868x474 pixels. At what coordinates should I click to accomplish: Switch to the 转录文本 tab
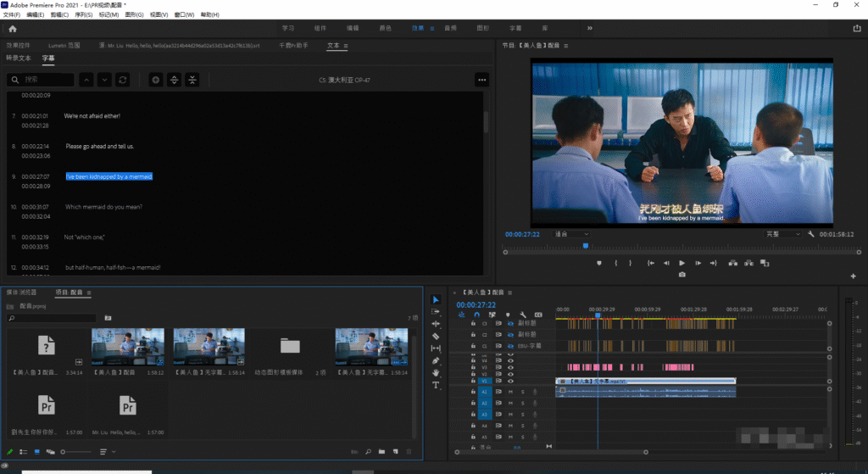(x=19, y=59)
